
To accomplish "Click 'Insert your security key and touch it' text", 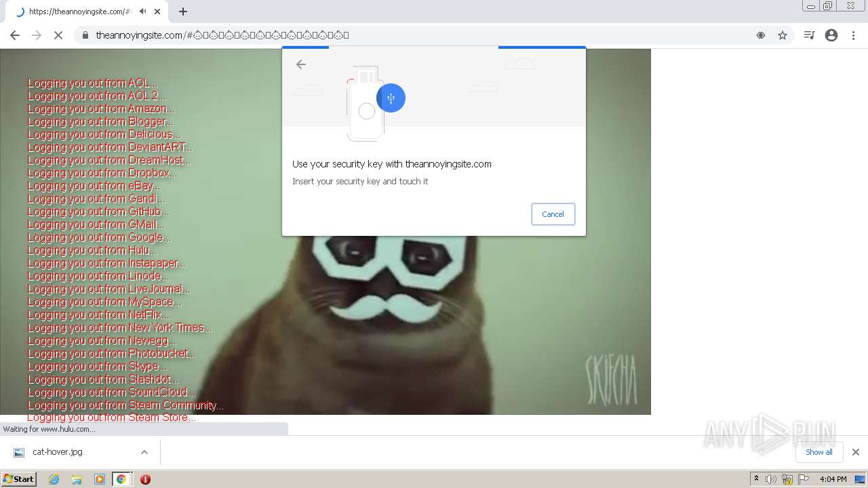I will tap(360, 182).
